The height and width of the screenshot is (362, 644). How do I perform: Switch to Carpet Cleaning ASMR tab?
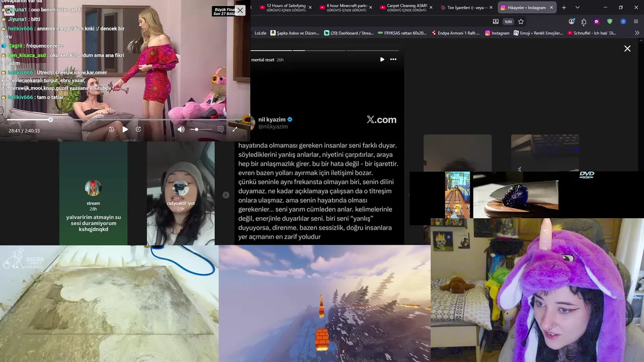407,8
